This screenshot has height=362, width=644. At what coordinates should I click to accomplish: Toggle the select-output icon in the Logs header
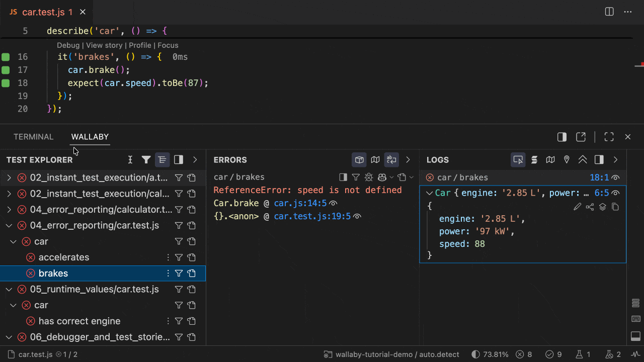[518, 160]
